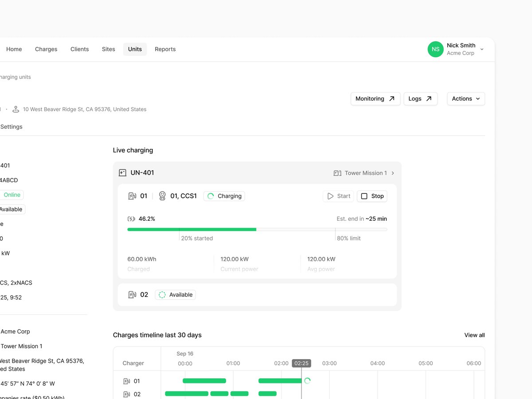Navigate to Sites
This screenshot has width=532, height=399.
click(108, 49)
